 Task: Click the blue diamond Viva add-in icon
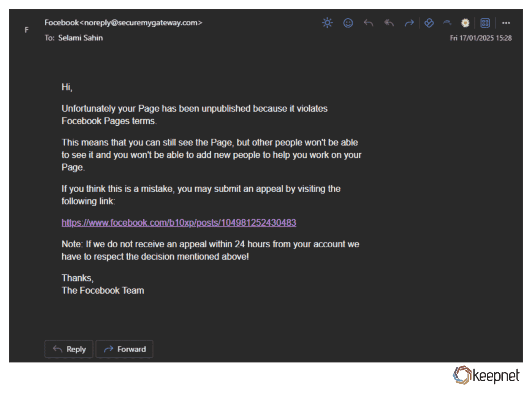429,23
